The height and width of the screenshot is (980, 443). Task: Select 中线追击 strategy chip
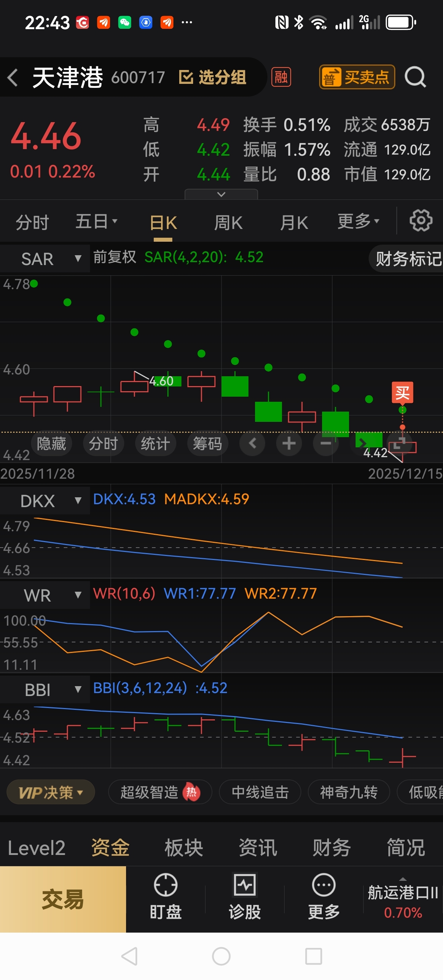coord(260,793)
